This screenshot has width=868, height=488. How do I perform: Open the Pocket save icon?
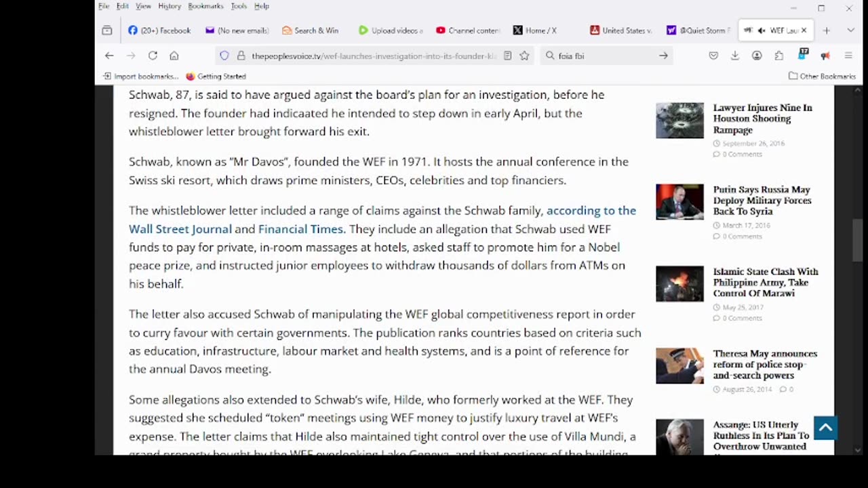click(713, 56)
